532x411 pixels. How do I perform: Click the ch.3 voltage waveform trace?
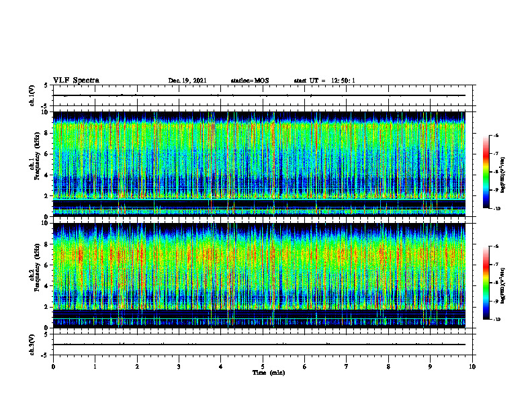259,345
